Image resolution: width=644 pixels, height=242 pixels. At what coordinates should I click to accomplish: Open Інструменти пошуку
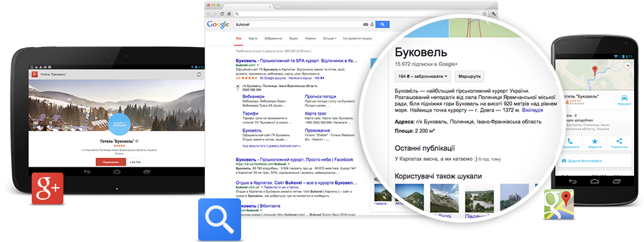pos(358,38)
